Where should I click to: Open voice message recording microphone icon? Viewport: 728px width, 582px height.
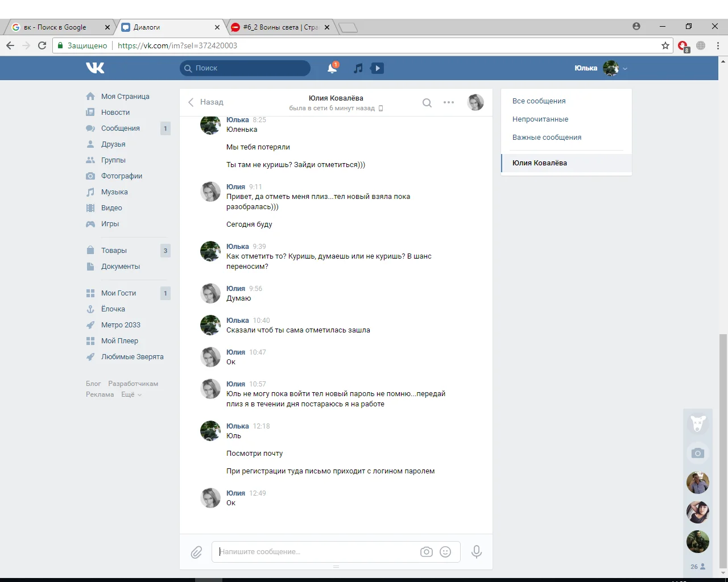(476, 551)
